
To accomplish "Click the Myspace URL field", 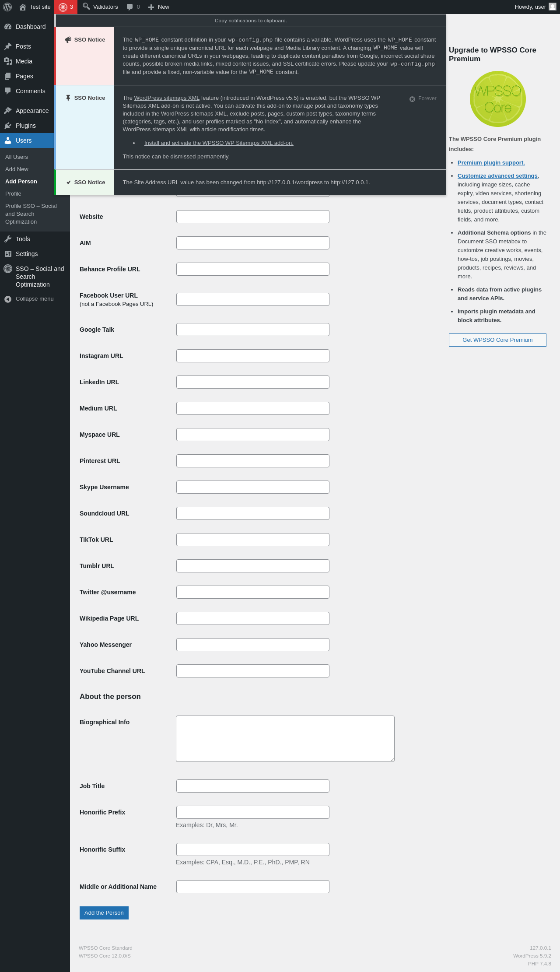I will (253, 435).
